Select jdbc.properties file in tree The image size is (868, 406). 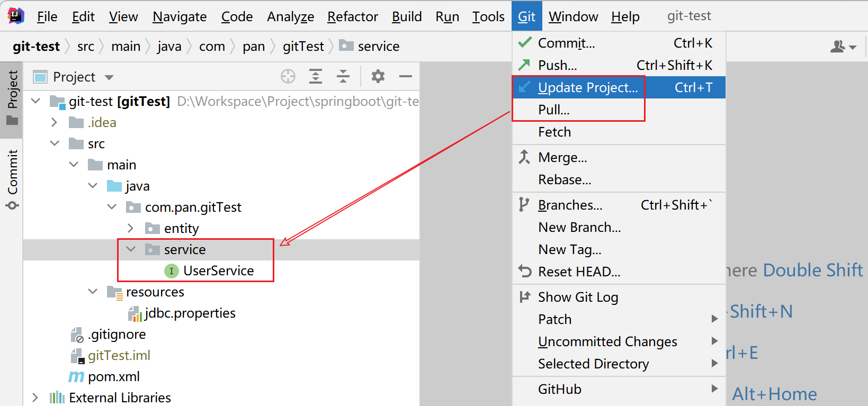[190, 313]
